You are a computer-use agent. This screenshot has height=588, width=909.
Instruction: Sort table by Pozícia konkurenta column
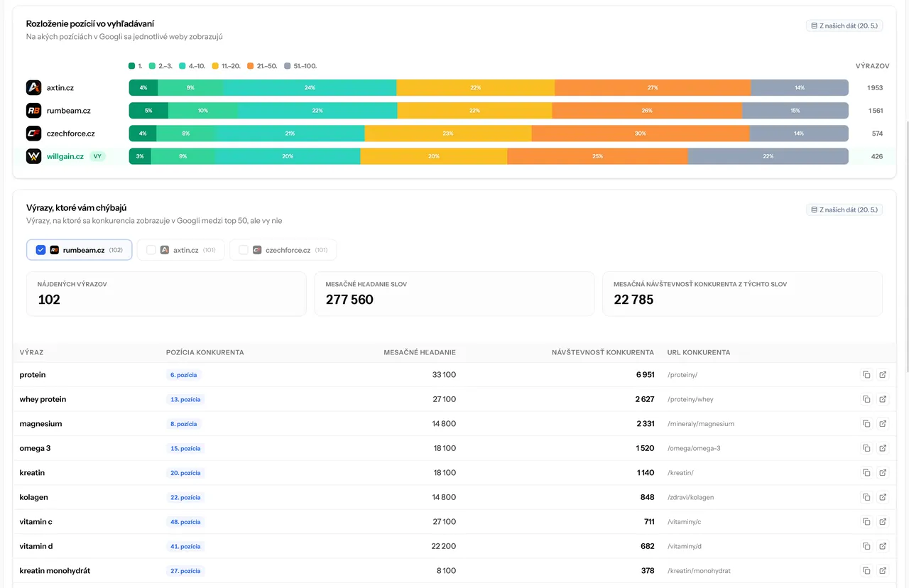(205, 352)
